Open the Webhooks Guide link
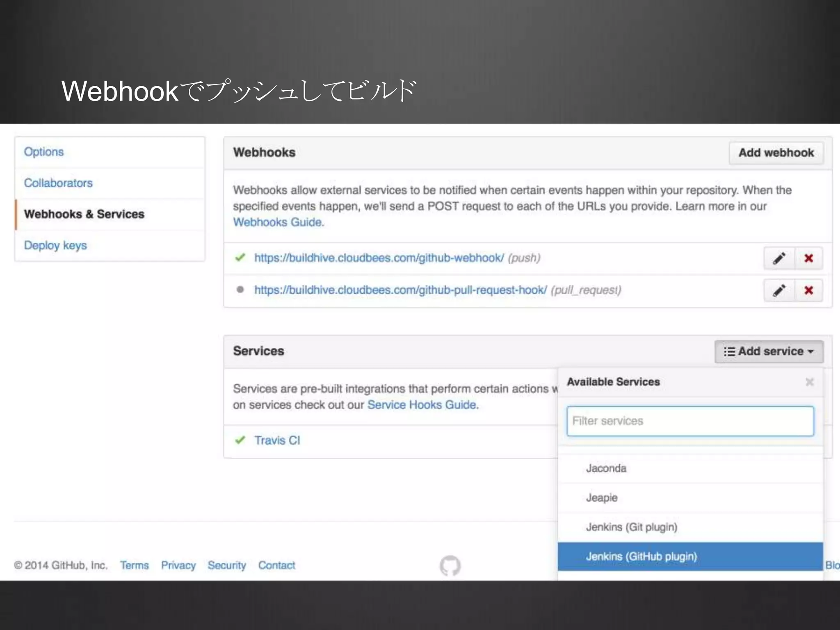Viewport: 840px width, 630px height. [278, 222]
